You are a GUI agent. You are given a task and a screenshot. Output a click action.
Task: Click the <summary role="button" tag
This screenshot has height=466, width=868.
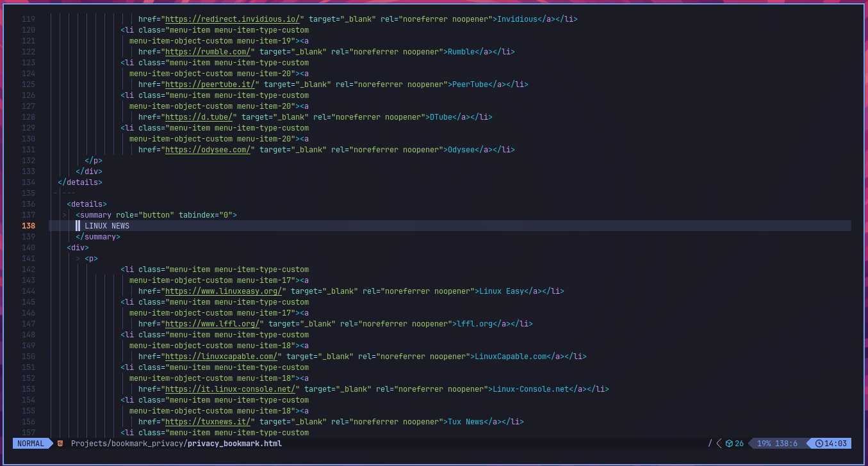(125, 215)
